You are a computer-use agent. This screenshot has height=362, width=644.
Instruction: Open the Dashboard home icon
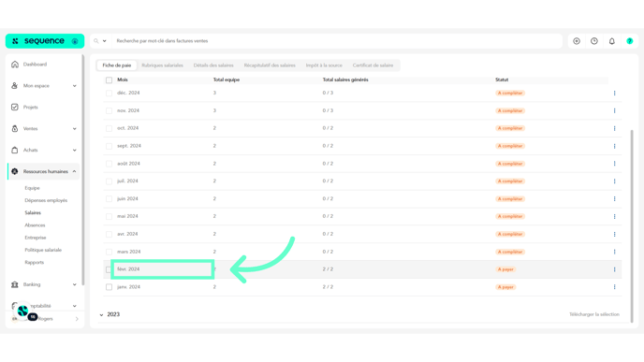point(15,65)
